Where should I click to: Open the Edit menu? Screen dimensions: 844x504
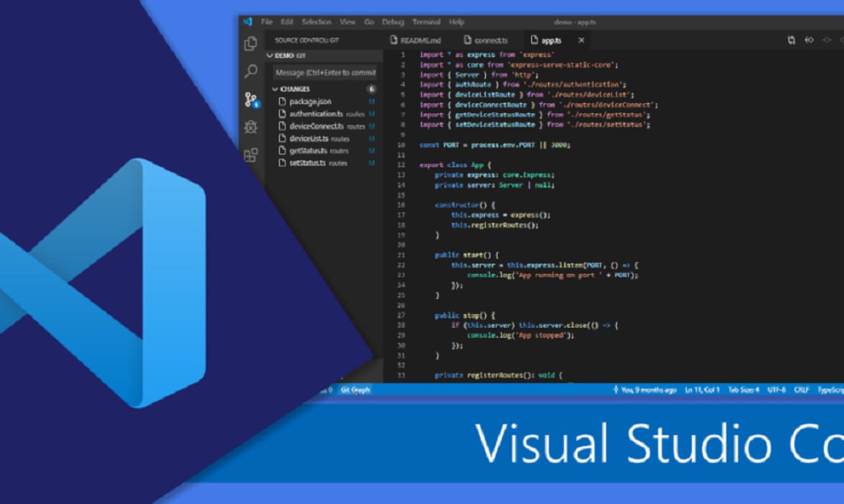287,22
